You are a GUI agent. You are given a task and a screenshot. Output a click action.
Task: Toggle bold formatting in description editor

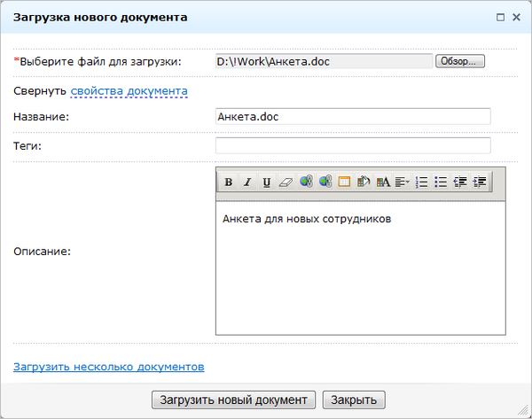[228, 182]
